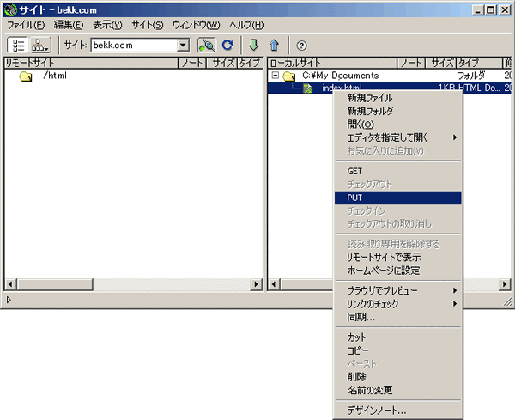Image resolution: width=515 pixels, height=420 pixels.
Task: Switch to site map view icon
Action: [x=40, y=45]
